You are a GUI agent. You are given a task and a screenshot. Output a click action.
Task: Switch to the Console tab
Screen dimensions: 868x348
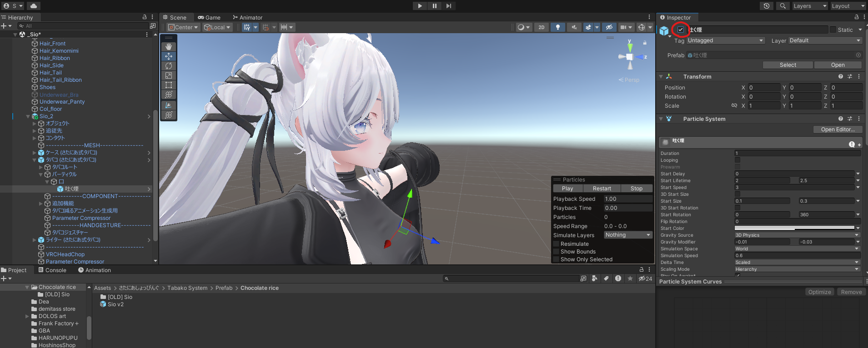pyautogui.click(x=52, y=270)
